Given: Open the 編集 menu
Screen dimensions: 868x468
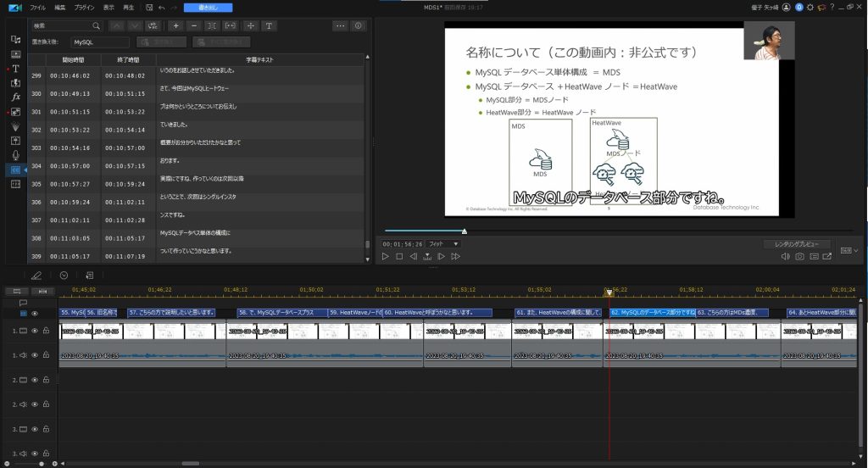Looking at the screenshot, I should coord(60,8).
